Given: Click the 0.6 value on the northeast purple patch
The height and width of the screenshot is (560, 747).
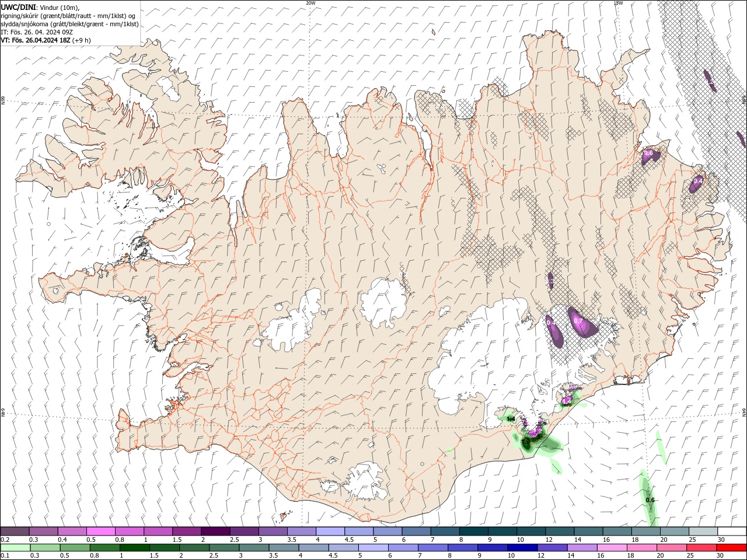Looking at the screenshot, I should [x=648, y=153].
